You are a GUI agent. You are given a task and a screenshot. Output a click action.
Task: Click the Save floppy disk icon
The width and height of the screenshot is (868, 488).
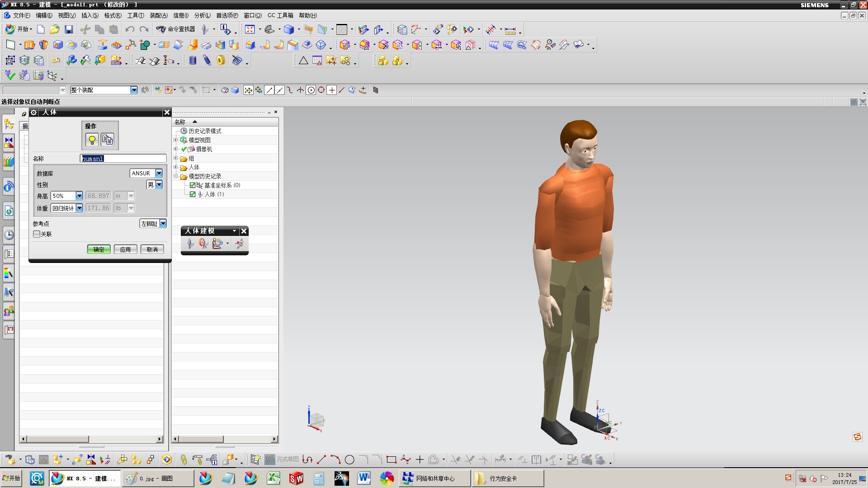pos(69,29)
